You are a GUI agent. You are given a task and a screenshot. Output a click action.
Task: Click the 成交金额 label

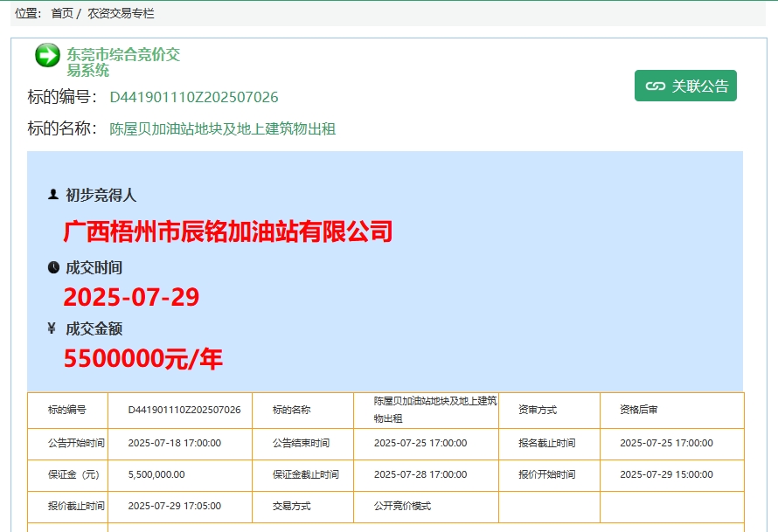pos(94,328)
